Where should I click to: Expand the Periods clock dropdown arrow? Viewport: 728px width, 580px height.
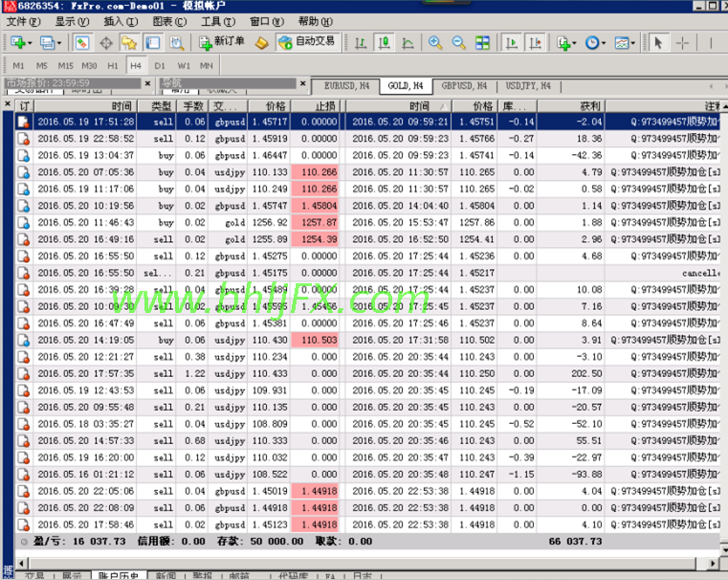(604, 43)
